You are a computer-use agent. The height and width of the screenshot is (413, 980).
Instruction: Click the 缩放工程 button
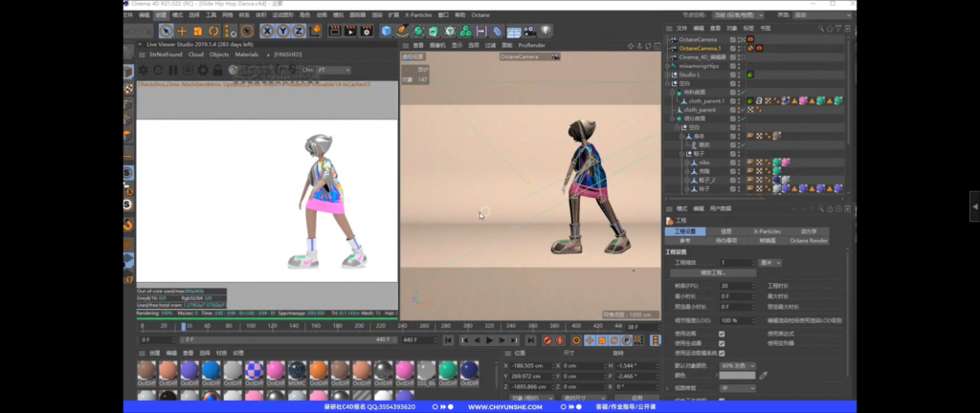tap(711, 272)
